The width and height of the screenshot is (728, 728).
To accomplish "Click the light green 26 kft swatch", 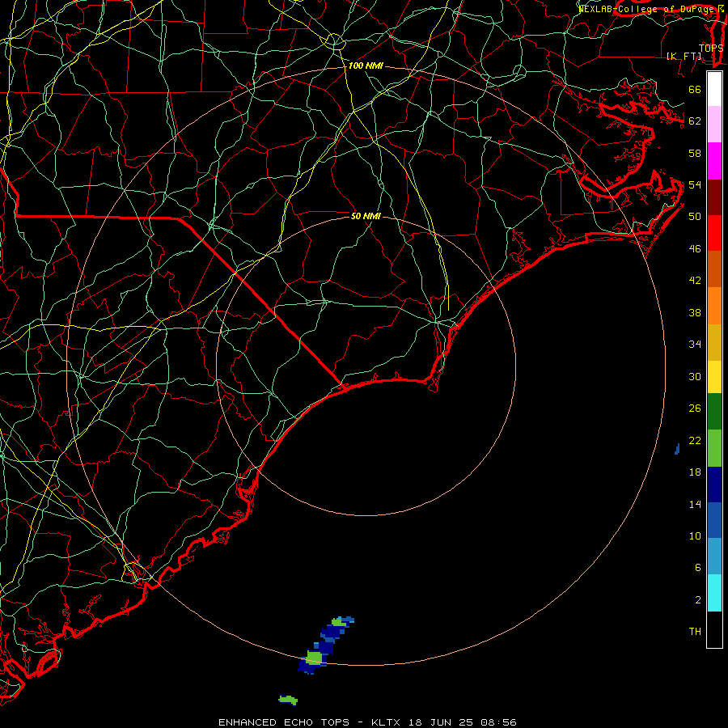I will click(x=714, y=448).
